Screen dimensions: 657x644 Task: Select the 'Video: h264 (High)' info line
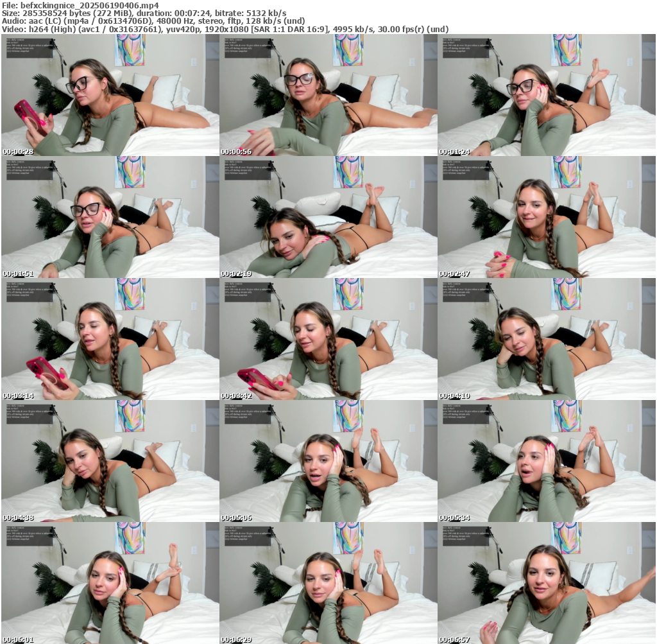[x=225, y=29]
